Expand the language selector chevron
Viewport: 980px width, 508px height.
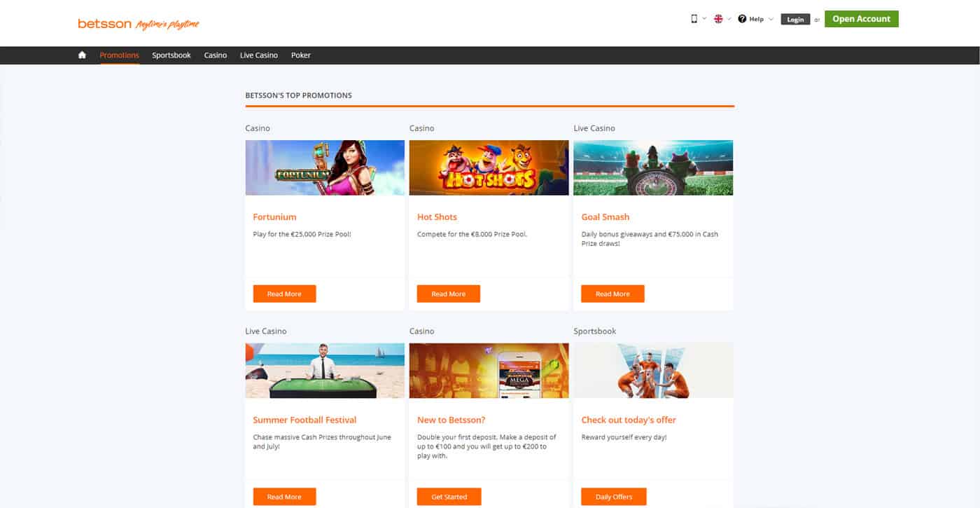click(729, 19)
